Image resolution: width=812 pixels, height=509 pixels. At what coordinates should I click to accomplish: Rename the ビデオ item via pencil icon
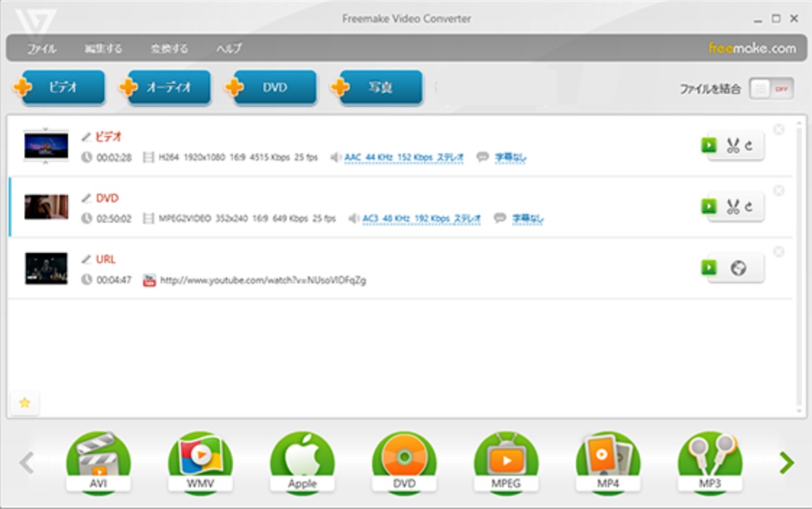86,137
